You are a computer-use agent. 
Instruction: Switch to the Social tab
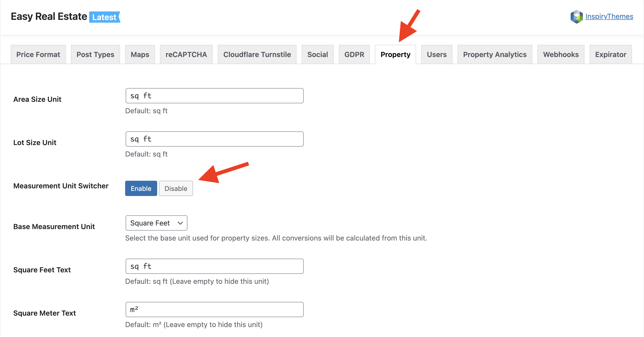[317, 54]
